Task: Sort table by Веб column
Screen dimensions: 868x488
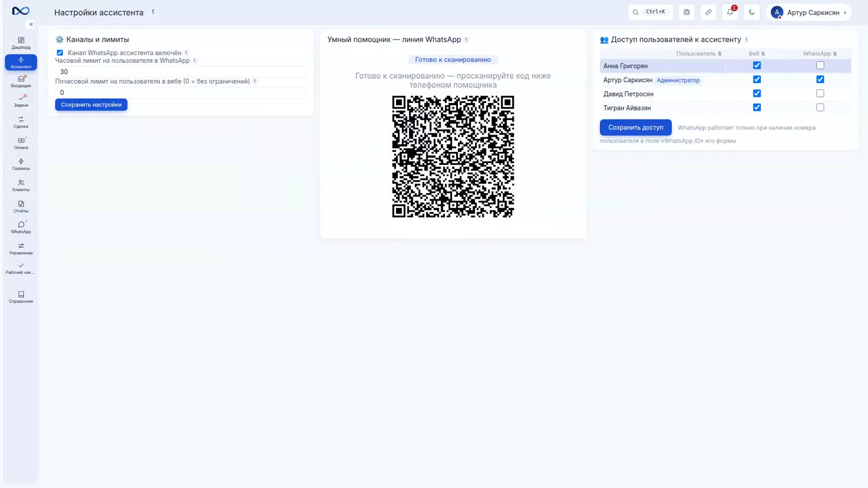Action: 757,54
